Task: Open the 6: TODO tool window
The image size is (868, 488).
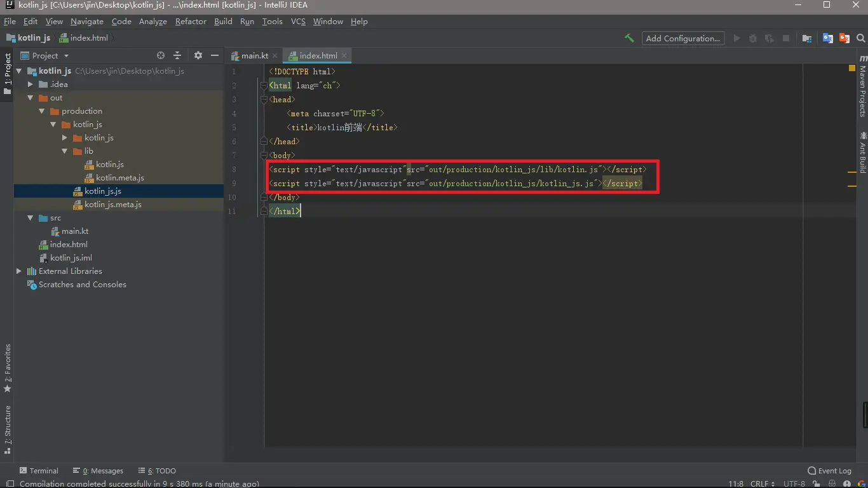Action: [x=156, y=471]
